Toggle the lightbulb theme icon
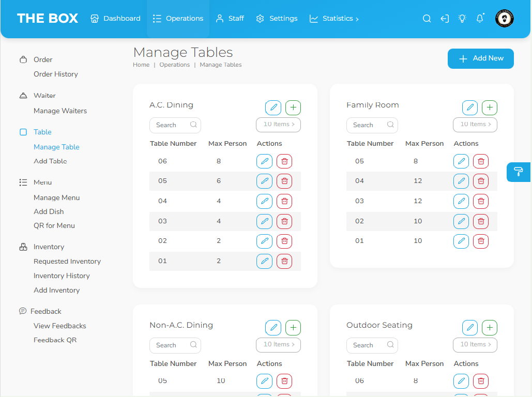Viewport: 532px width, 397px height. coord(462,19)
